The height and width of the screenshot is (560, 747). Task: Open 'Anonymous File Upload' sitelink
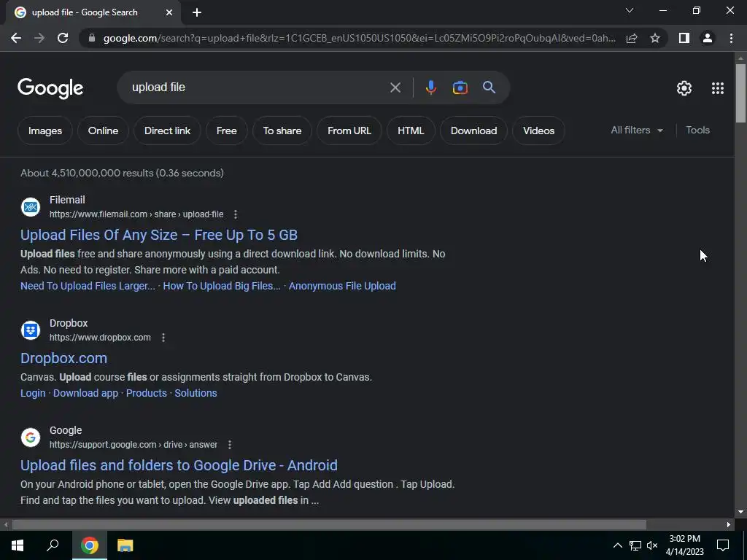pyautogui.click(x=342, y=286)
